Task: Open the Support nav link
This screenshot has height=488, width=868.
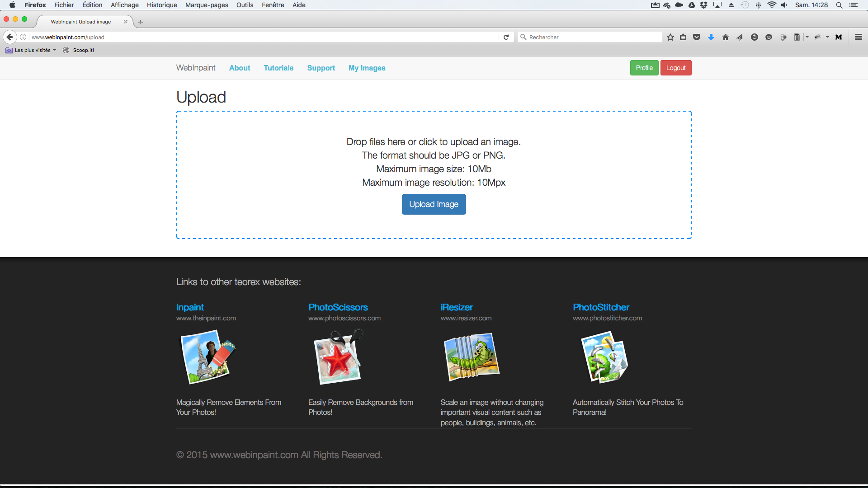Action: (321, 68)
